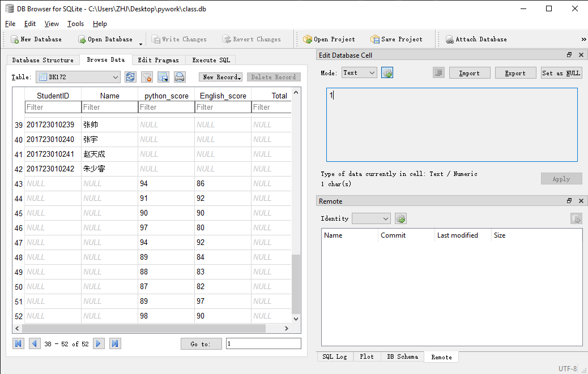Click the Delete Record button
The width and height of the screenshot is (588, 374).
(x=274, y=77)
